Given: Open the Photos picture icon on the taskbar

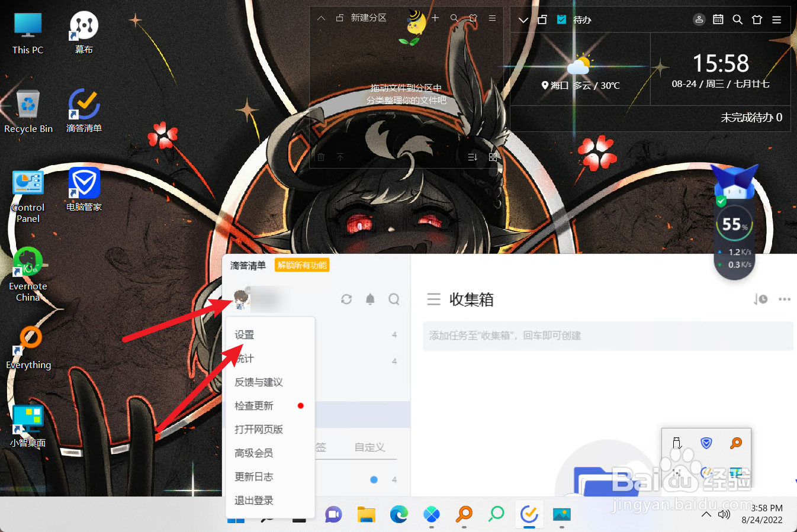Looking at the screenshot, I should (561, 514).
